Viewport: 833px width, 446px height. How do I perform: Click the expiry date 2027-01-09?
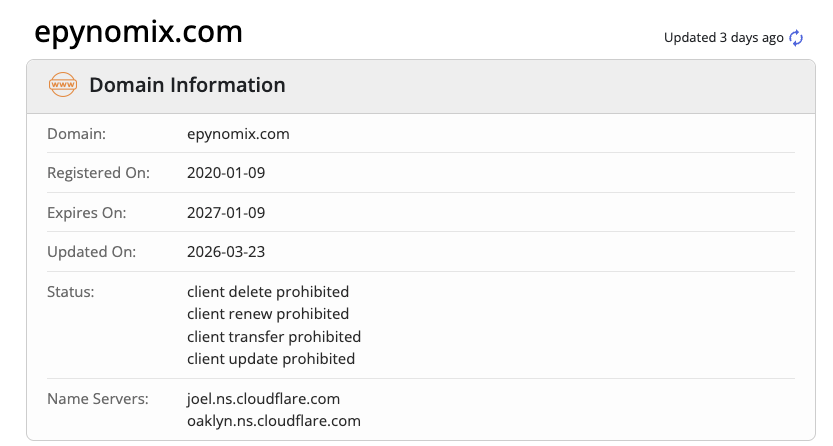(226, 212)
